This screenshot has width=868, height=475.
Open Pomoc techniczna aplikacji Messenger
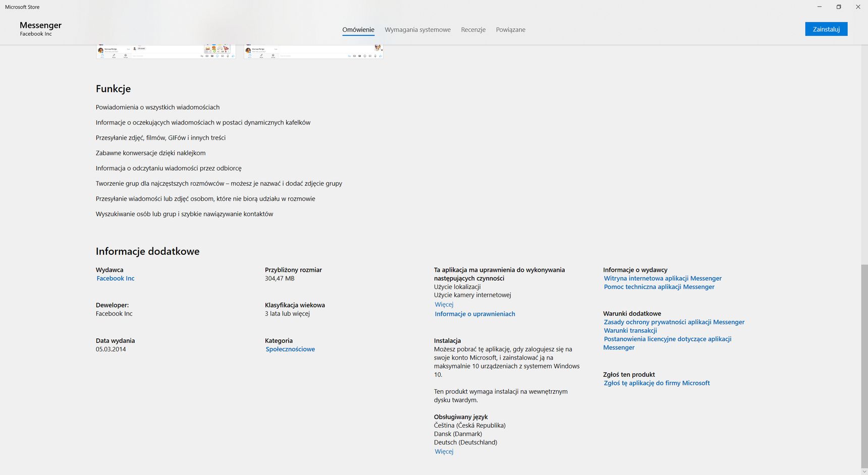659,287
